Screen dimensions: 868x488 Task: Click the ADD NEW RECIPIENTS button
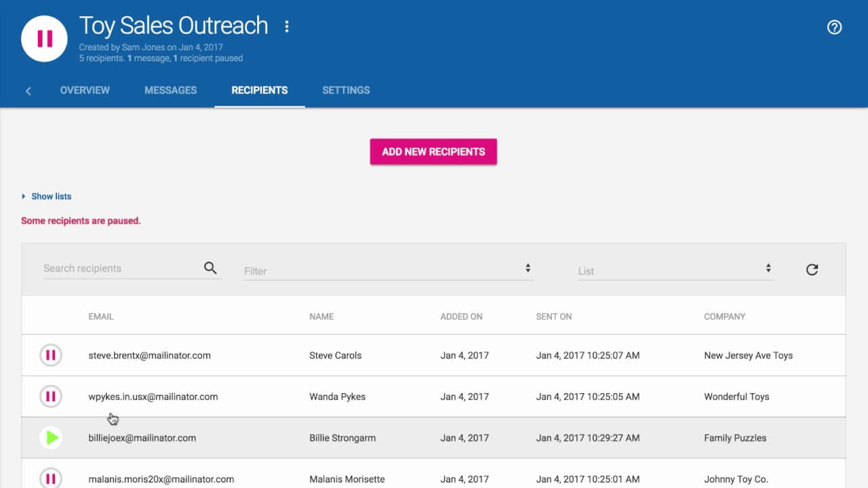433,151
